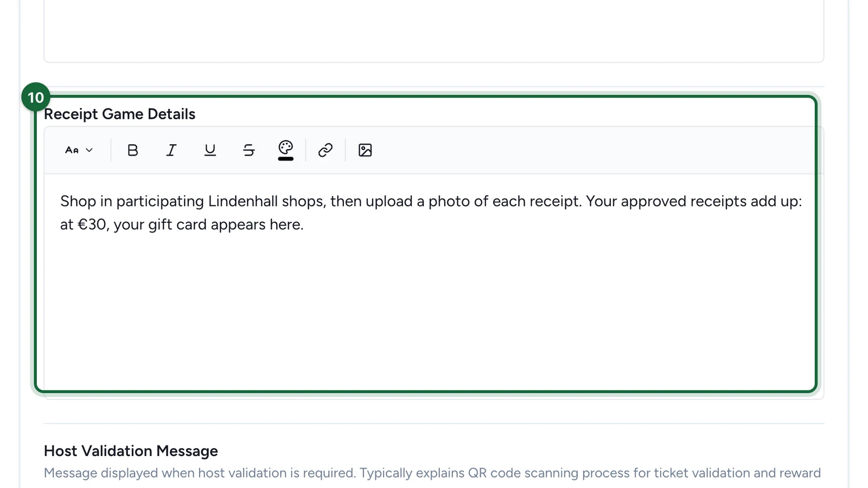Underline text using the U toolbar icon
The image size is (868, 488).
[210, 150]
